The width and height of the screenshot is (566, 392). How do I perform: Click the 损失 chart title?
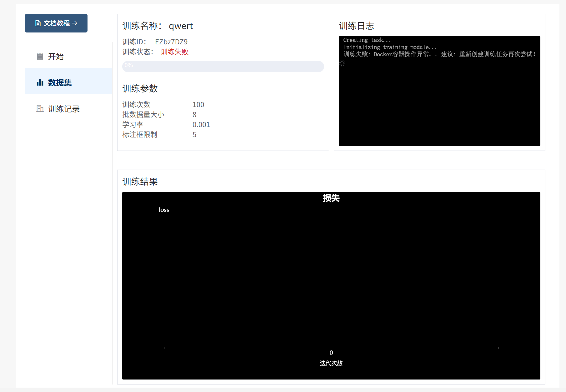click(x=331, y=198)
